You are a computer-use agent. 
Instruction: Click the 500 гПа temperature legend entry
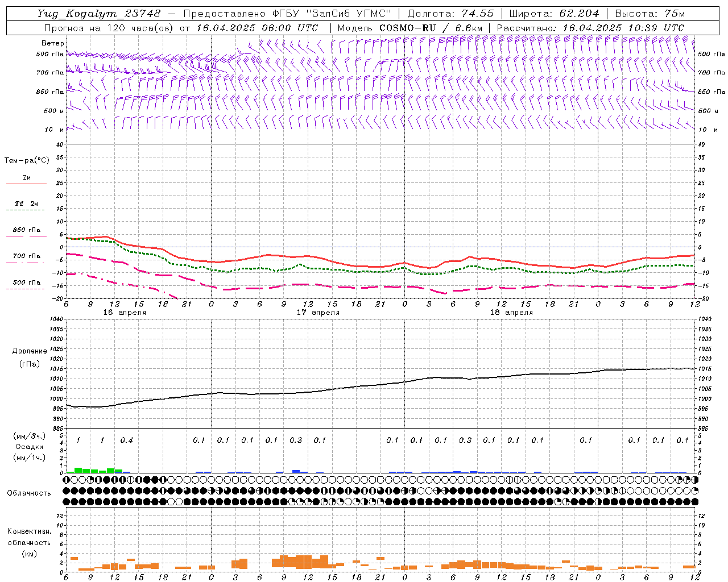[x=27, y=282]
